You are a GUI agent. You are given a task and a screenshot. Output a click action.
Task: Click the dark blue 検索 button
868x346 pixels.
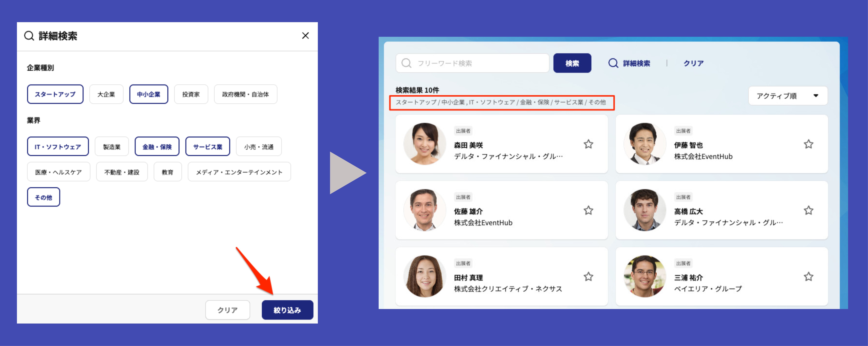pyautogui.click(x=572, y=63)
